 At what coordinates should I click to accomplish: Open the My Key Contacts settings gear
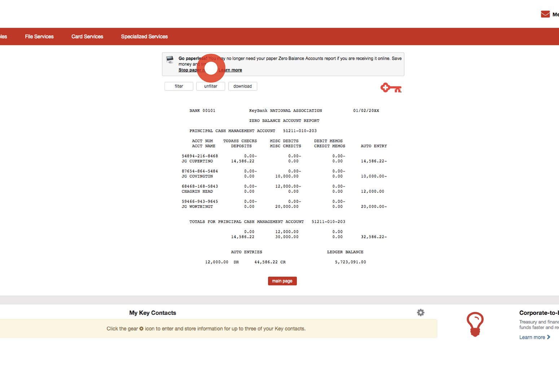coord(421,312)
